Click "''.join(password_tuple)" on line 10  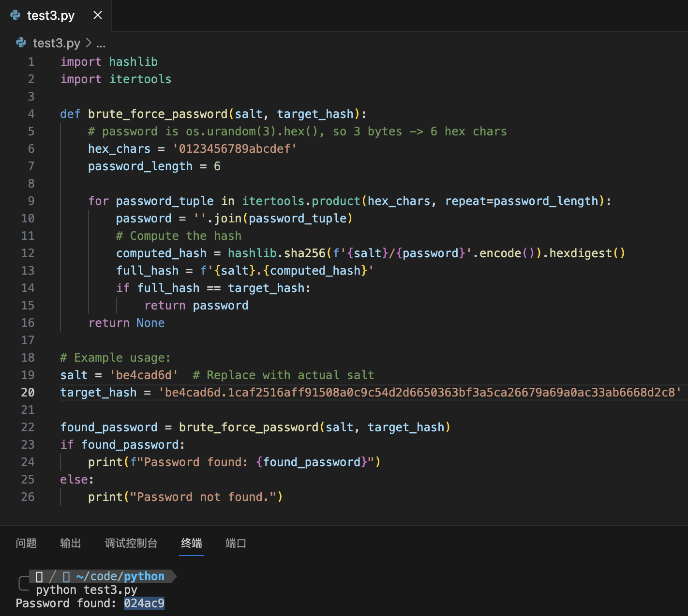(273, 219)
